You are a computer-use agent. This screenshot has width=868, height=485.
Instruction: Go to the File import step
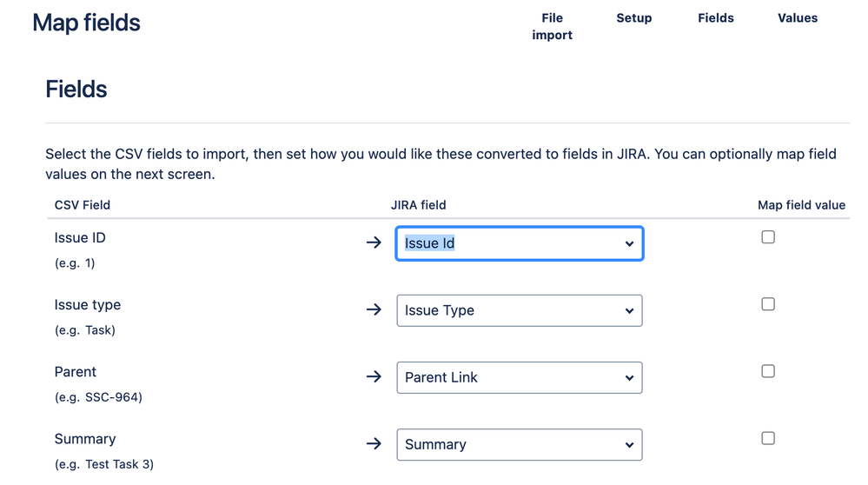(x=553, y=26)
